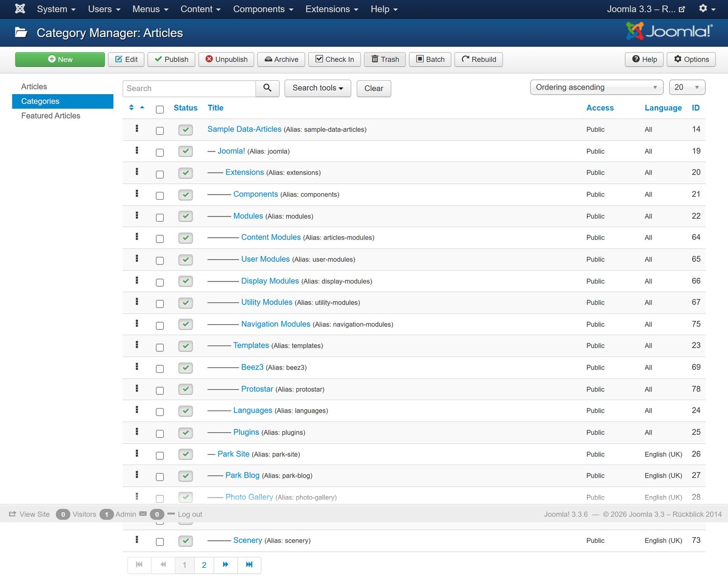Screen dimensions: 728x586
Task: Open the Extensions menu in the top bar
Action: 332,9
